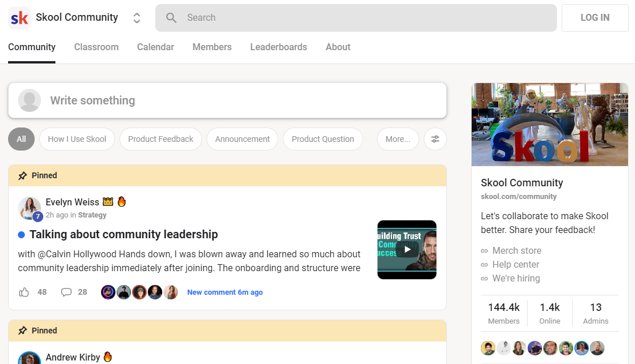Image resolution: width=635 pixels, height=364 pixels.
Task: Filter posts by Product Feedback
Action: (x=160, y=139)
